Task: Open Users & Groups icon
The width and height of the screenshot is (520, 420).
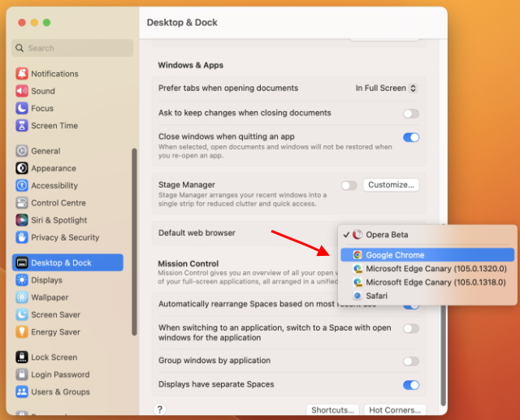Action: click(22, 392)
